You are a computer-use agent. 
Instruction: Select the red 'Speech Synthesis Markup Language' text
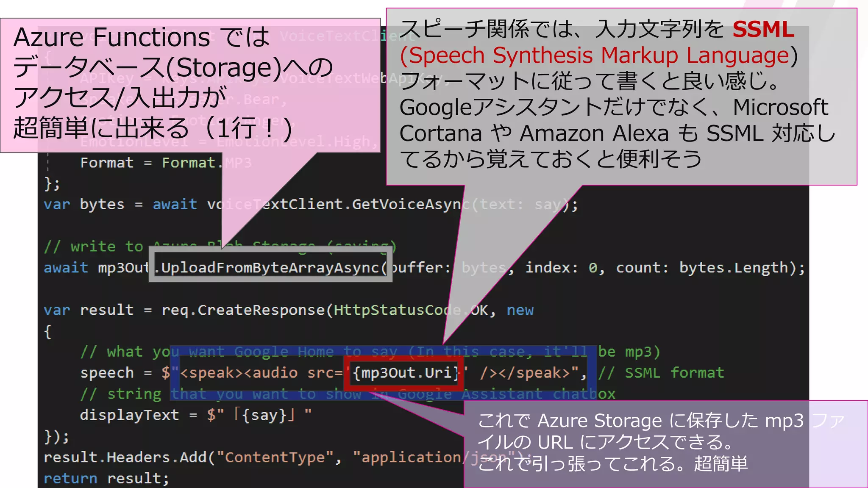click(599, 55)
